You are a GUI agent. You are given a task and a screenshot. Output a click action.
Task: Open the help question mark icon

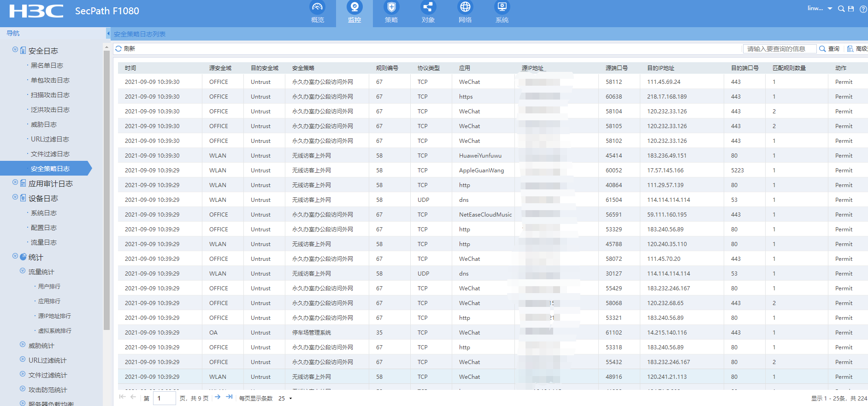point(863,9)
